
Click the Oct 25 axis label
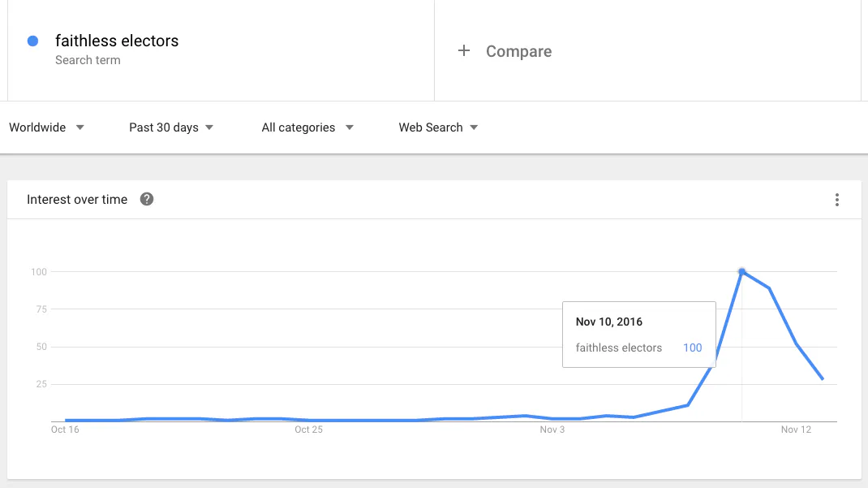point(308,430)
